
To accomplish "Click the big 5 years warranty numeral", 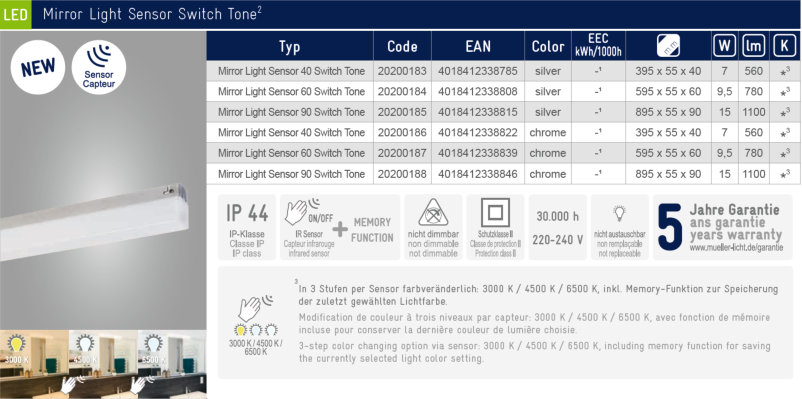I will tap(670, 227).
